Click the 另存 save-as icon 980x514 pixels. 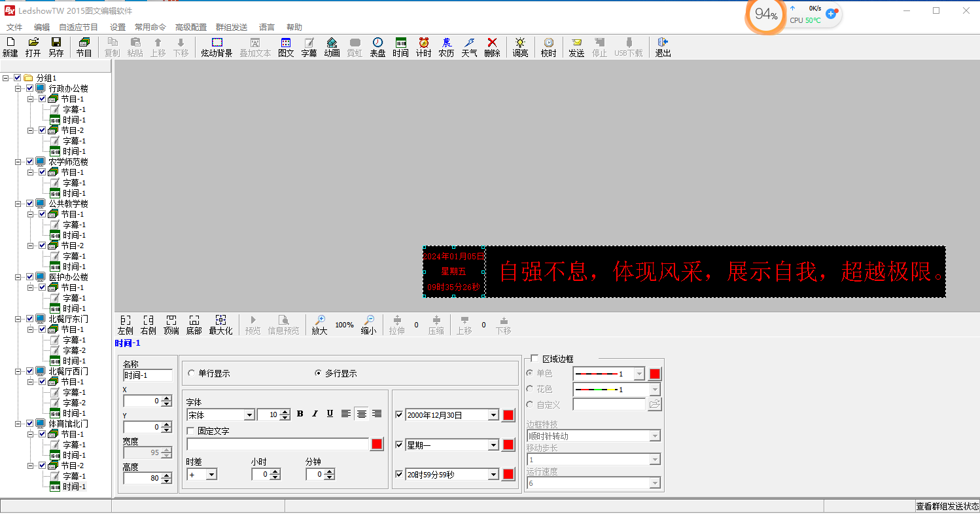coord(56,47)
